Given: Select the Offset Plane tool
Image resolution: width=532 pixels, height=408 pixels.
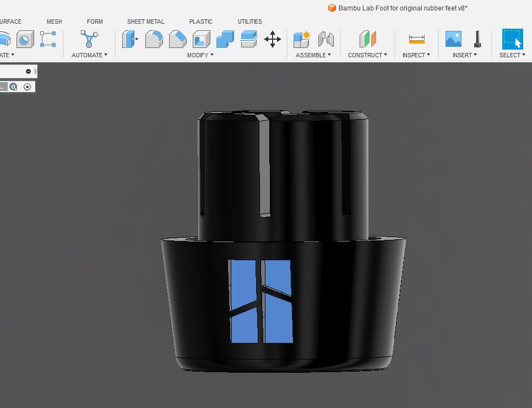Looking at the screenshot, I should (x=367, y=39).
